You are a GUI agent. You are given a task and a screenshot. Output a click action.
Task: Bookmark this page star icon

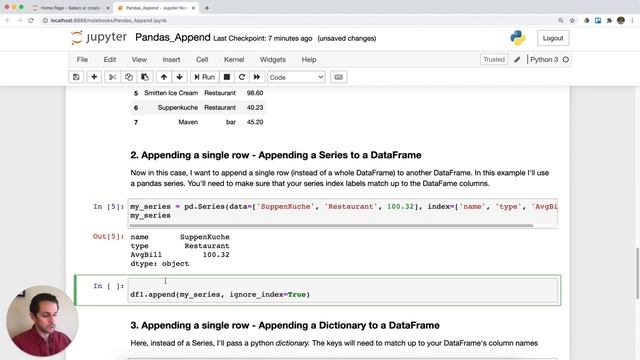[572, 20]
